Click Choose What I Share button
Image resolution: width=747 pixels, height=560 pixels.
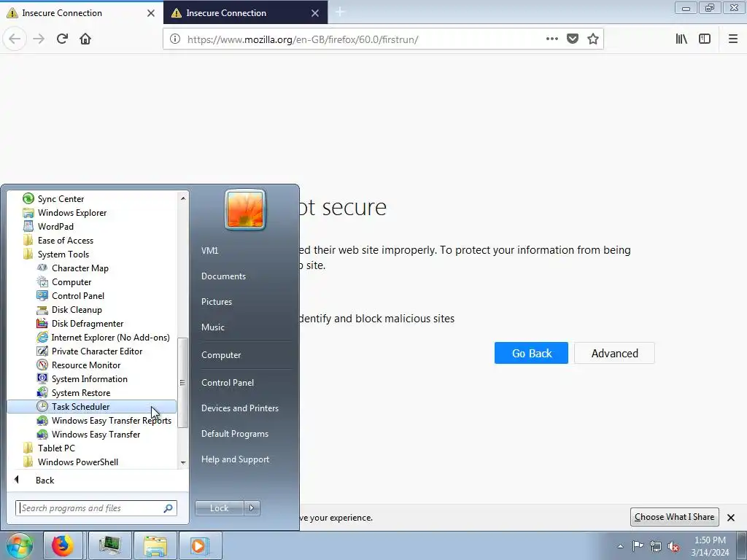[674, 517]
